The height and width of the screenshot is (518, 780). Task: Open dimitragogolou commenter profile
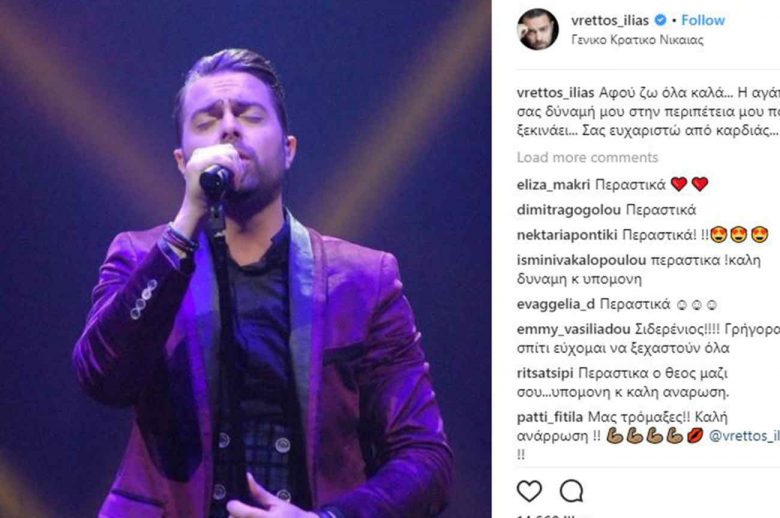click(x=569, y=210)
